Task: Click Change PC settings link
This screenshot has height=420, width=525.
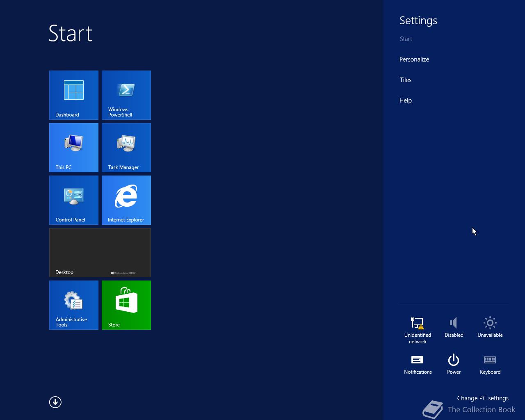Action: 483,398
